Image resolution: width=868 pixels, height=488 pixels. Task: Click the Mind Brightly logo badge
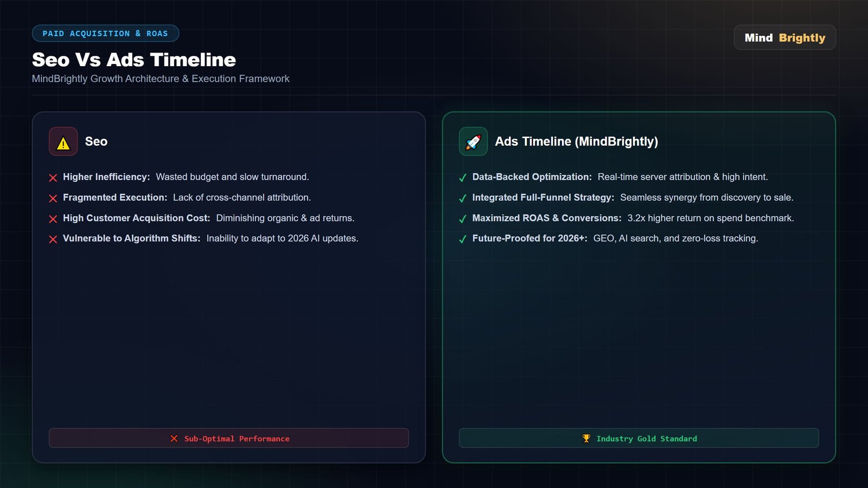(x=785, y=37)
